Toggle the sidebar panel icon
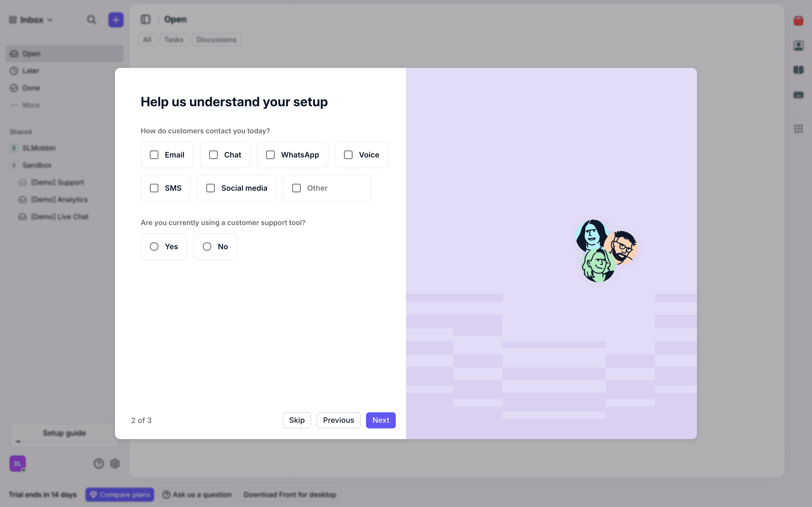Viewport: 812px width, 507px height. click(x=145, y=19)
